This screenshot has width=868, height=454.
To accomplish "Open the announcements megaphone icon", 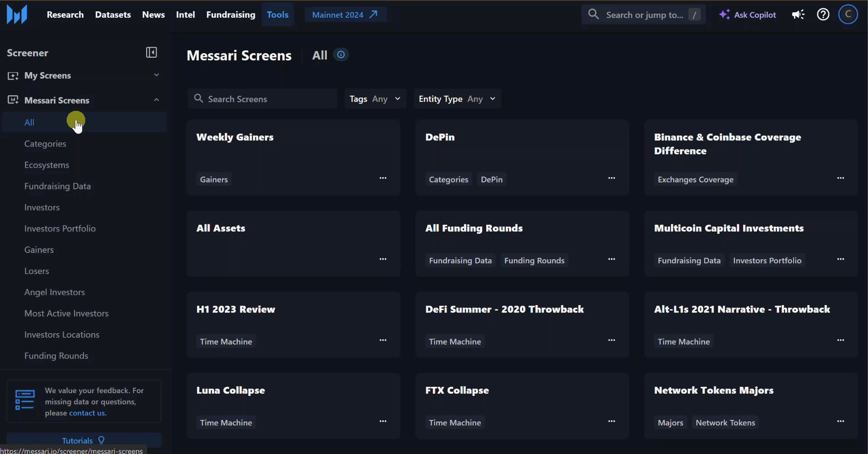I will tap(799, 15).
